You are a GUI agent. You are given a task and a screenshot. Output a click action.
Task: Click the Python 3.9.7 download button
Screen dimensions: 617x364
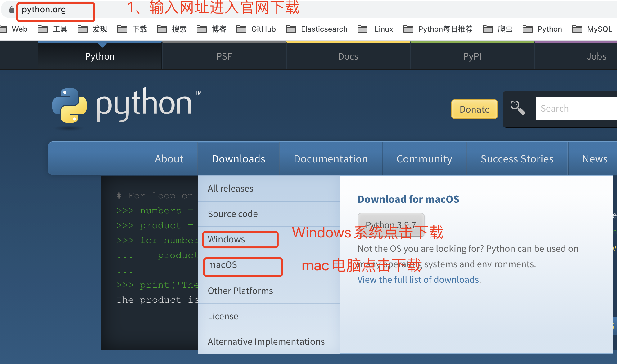pyautogui.click(x=391, y=224)
